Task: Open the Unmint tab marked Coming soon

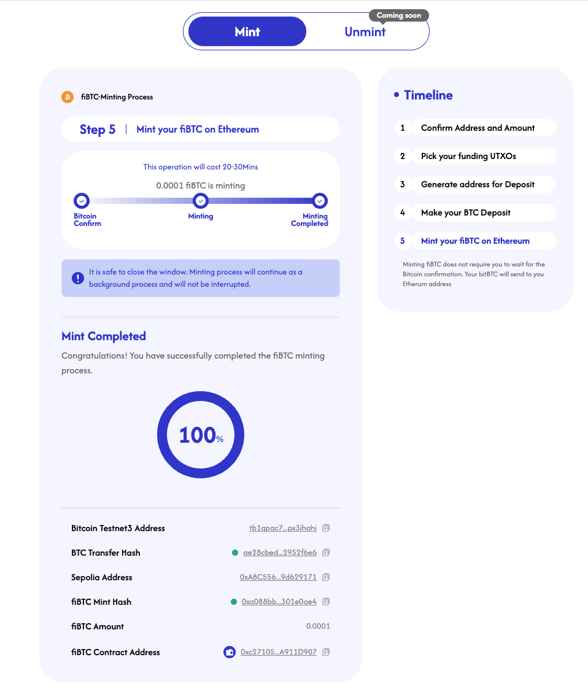Action: pyautogui.click(x=365, y=32)
